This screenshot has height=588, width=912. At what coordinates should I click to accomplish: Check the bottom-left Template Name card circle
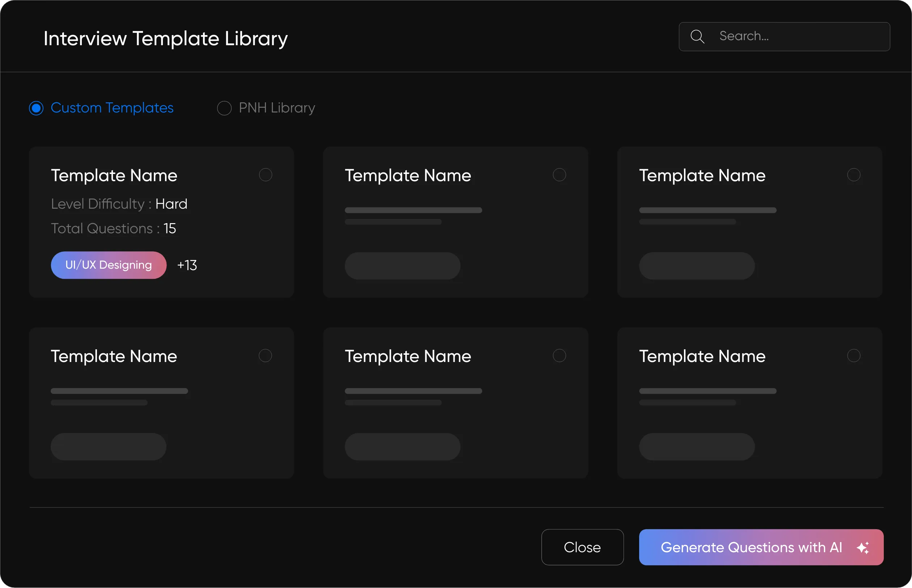265,355
